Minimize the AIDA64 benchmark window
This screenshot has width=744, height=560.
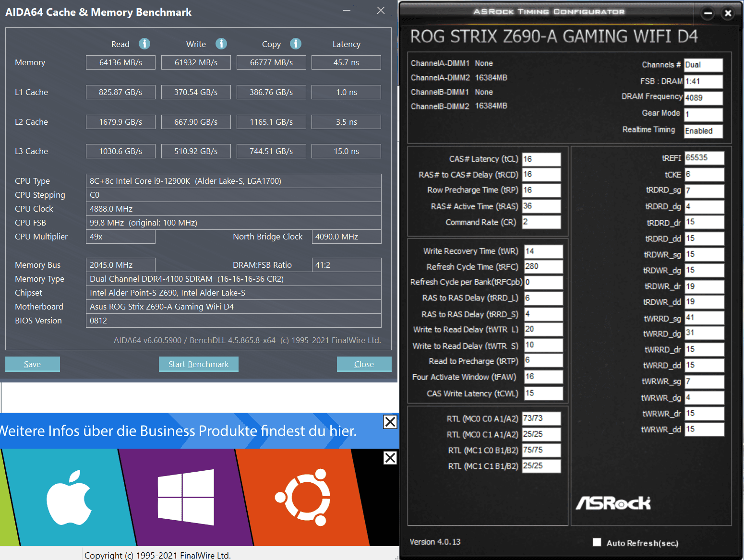pos(347,11)
